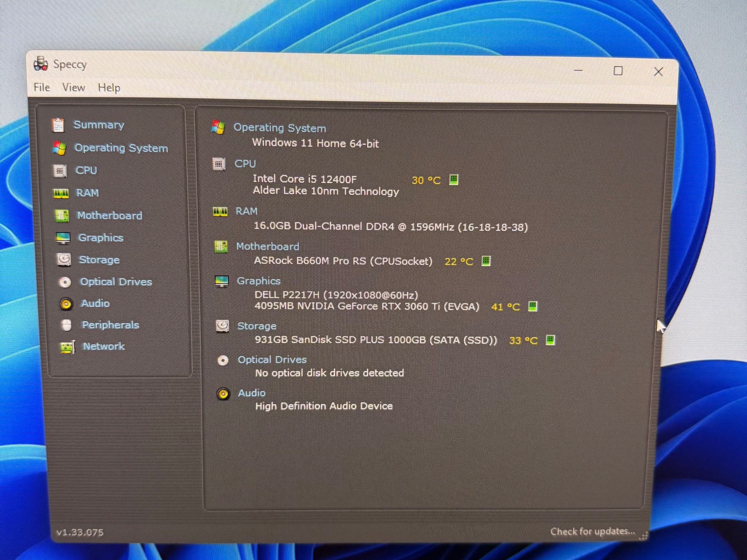Click Graphics monitor icon in summary panel
This screenshot has width=747, height=560.
pyautogui.click(x=222, y=281)
